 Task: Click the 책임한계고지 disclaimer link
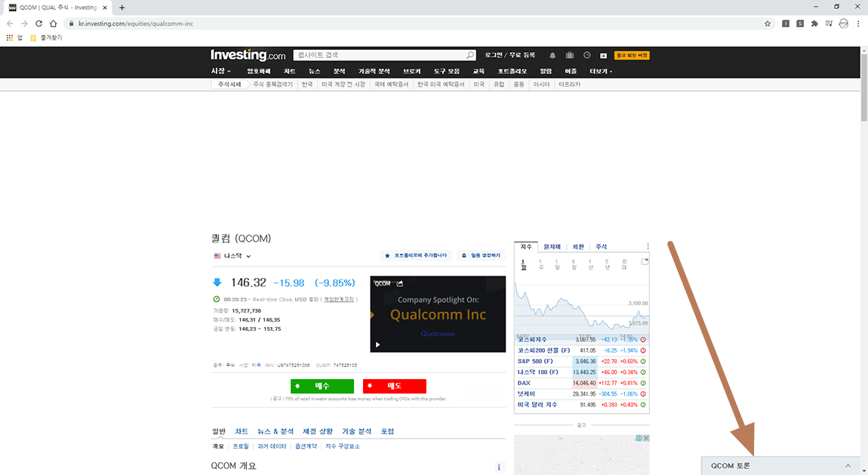point(339,300)
